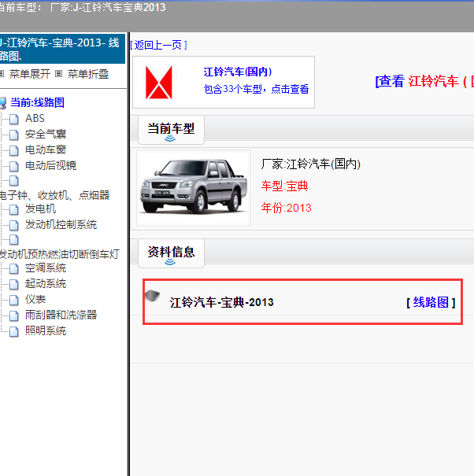The width and height of the screenshot is (474, 476).
Task: Open 发动机预热燃油切断倒车灯 entry
Action: (60, 254)
